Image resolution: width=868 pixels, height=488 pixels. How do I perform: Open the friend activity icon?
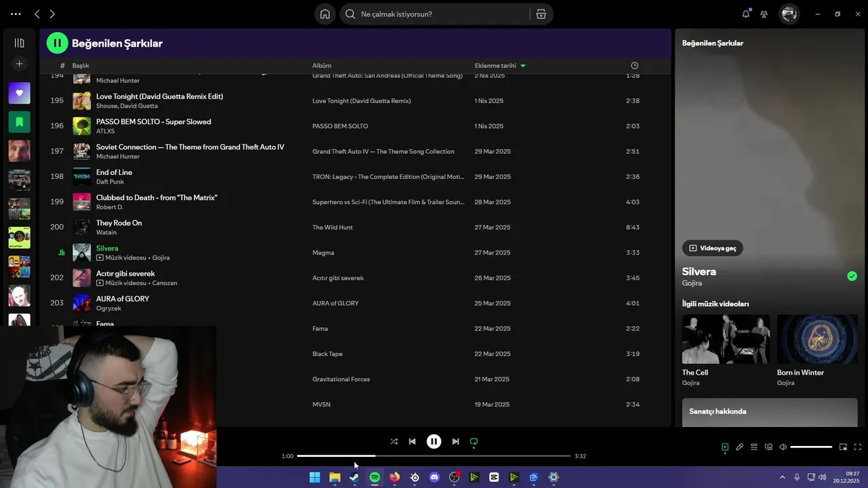(x=764, y=14)
